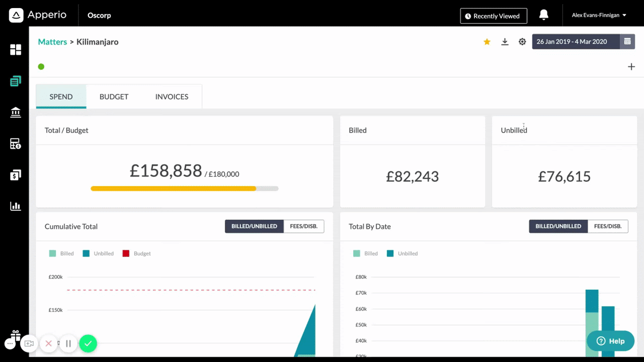Toggle Budget legend in Cumulative Total chart
The width and height of the screenshot is (644, 362).
pyautogui.click(x=137, y=254)
